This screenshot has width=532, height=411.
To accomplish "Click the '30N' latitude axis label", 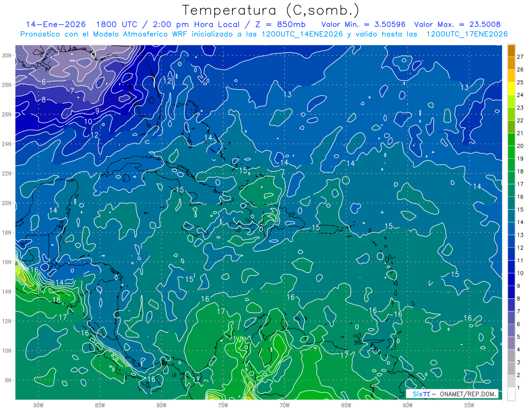I will point(7,55).
